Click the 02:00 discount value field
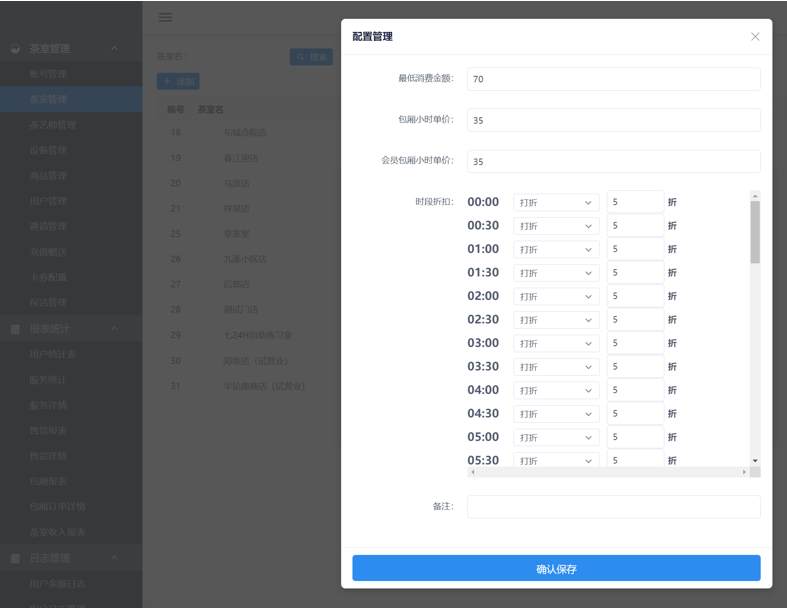Image resolution: width=787 pixels, height=608 pixels. 635,296
